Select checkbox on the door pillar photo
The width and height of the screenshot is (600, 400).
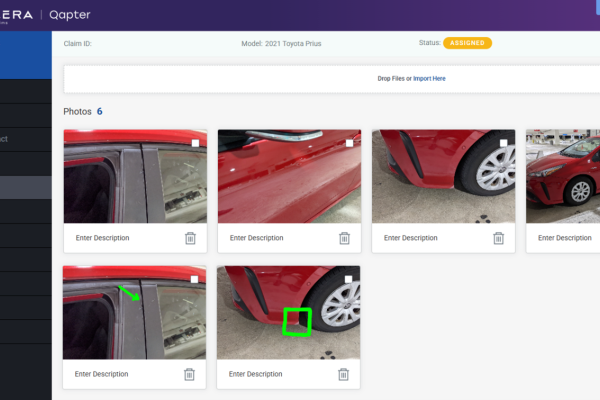pyautogui.click(x=195, y=143)
